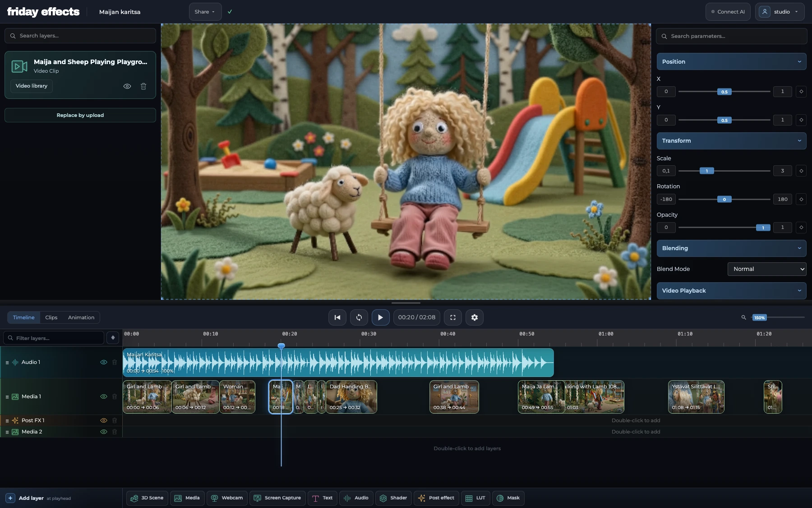This screenshot has height=508, width=812.
Task: Add a Post effect layer
Action: click(x=436, y=498)
